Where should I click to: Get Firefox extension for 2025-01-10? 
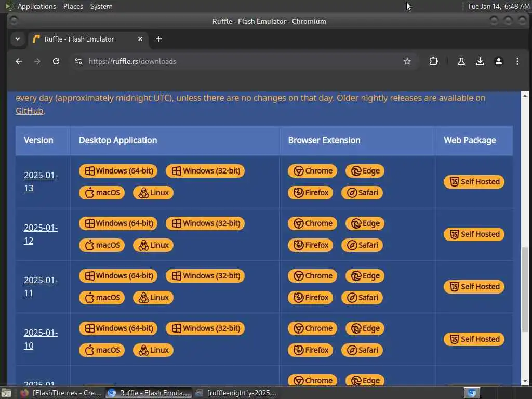click(x=311, y=350)
